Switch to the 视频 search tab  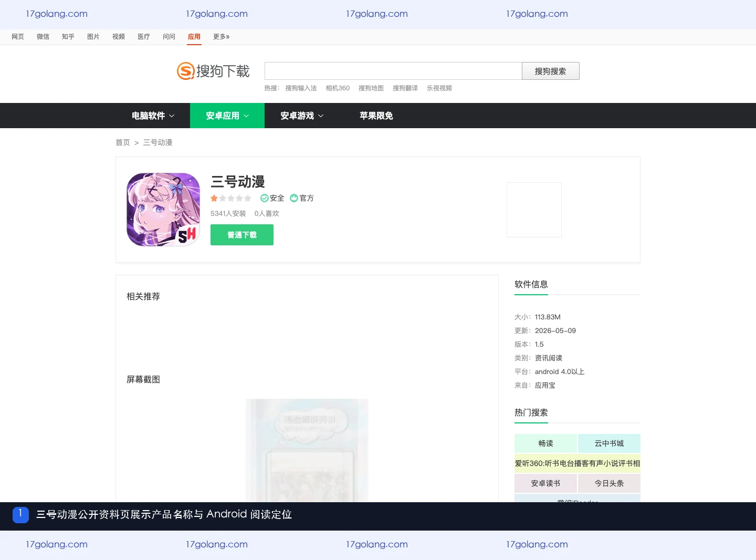click(x=119, y=37)
